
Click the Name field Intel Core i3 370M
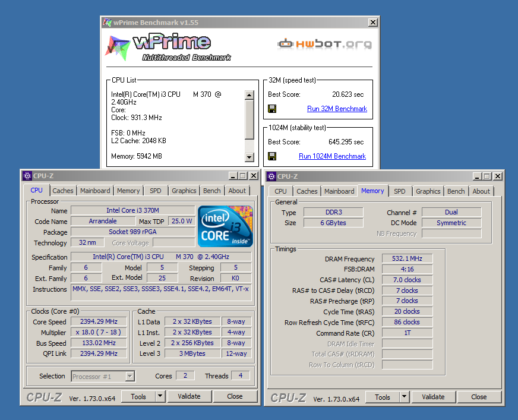point(133,210)
